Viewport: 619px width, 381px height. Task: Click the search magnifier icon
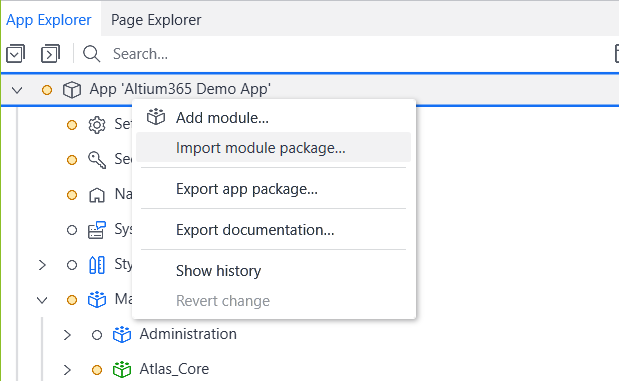point(92,54)
